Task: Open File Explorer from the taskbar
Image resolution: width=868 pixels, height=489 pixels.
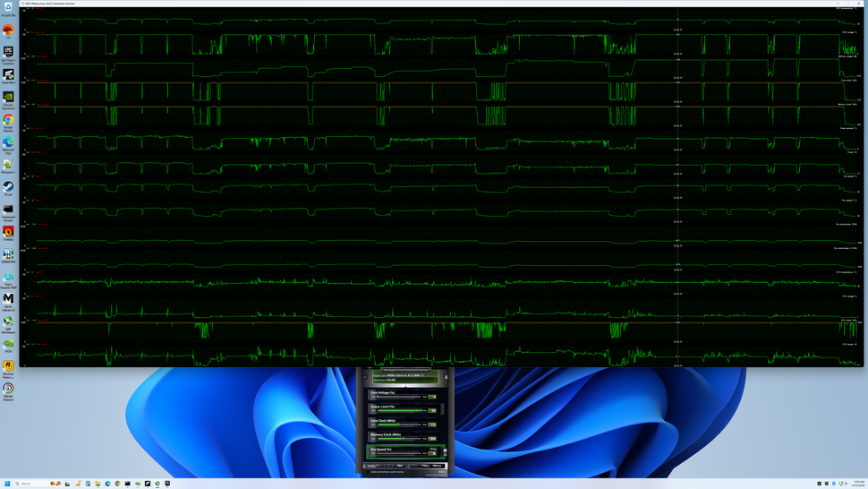Action: [98, 484]
